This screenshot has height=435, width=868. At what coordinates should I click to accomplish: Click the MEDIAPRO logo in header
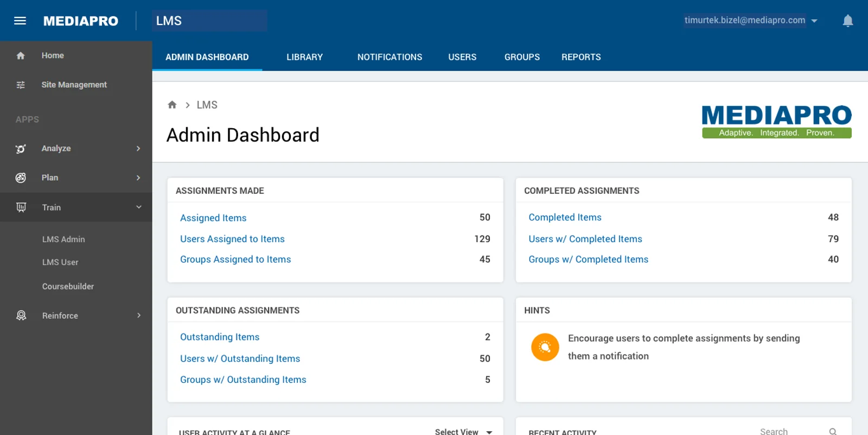(81, 21)
